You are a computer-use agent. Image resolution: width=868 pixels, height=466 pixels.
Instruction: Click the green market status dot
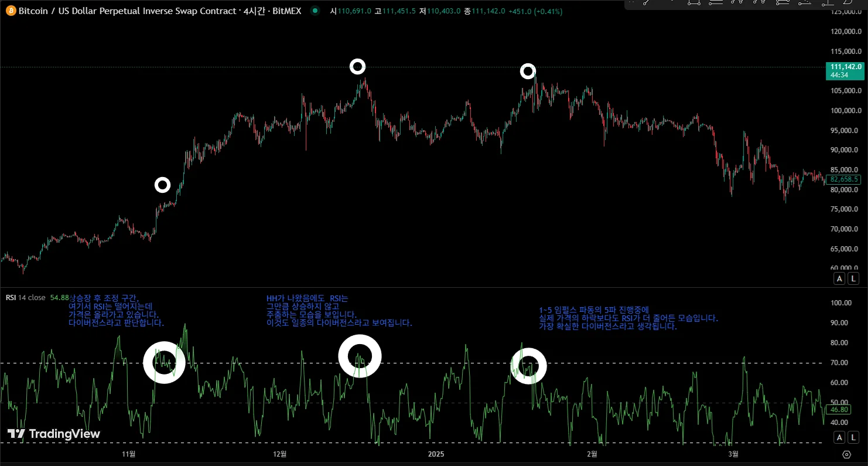[316, 11]
